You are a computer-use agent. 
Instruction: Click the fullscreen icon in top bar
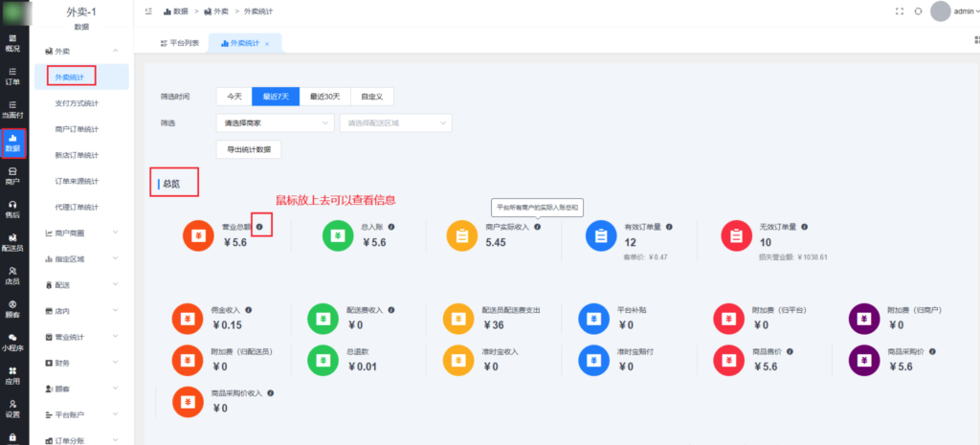pos(898,11)
